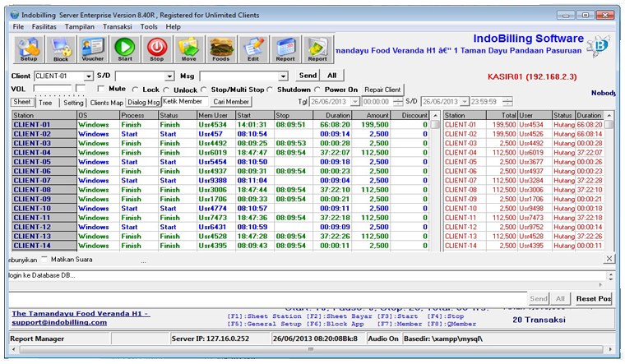625x364 pixels.
Task: Click the Repair Client button
Action: tap(382, 90)
